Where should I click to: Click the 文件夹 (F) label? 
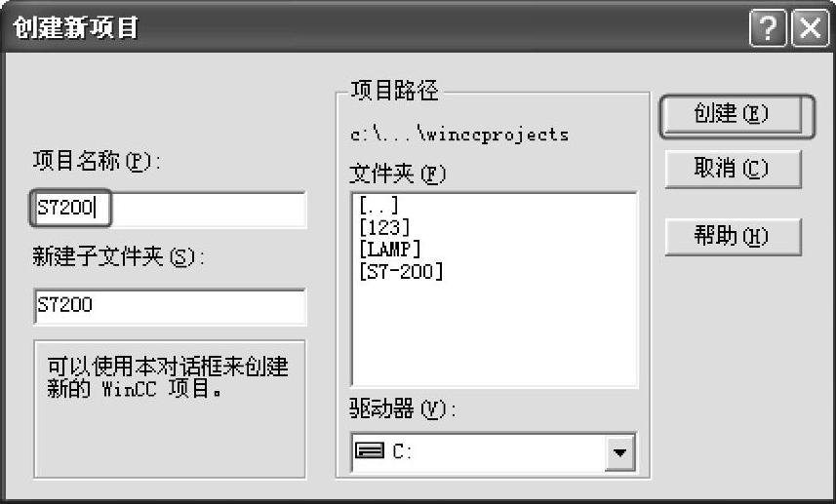(x=397, y=174)
